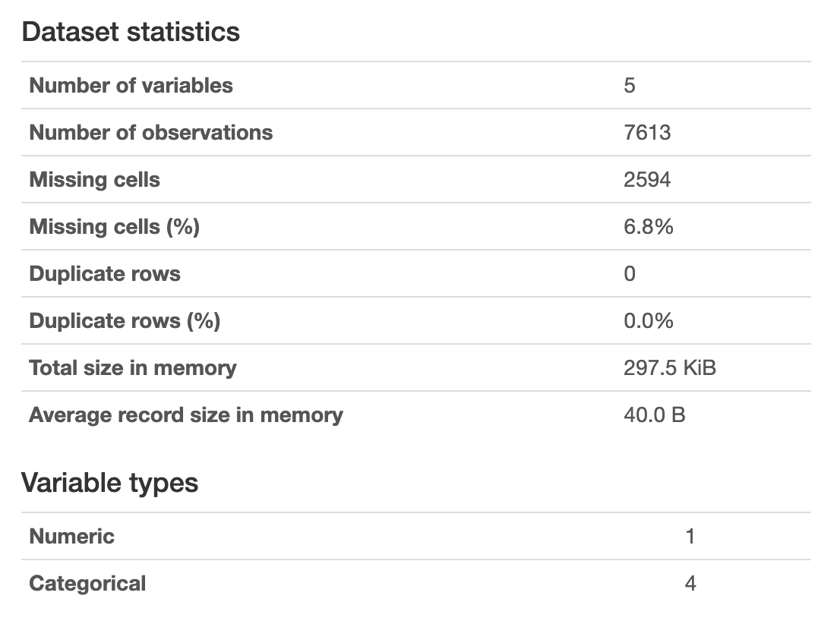Click the observations value 7613

pos(647,133)
